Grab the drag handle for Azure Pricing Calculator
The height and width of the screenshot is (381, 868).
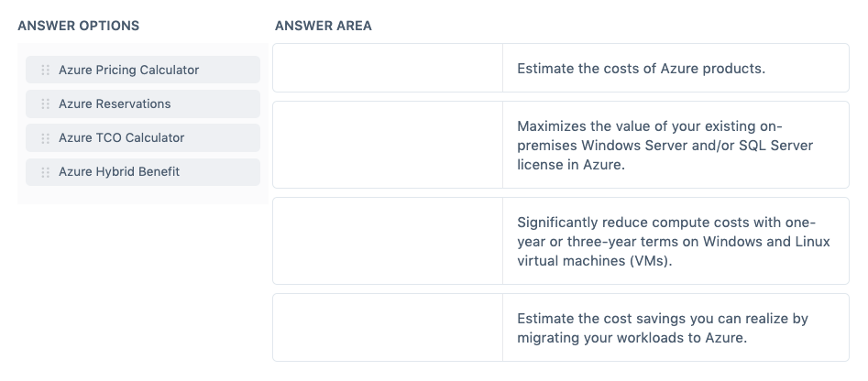click(x=45, y=70)
